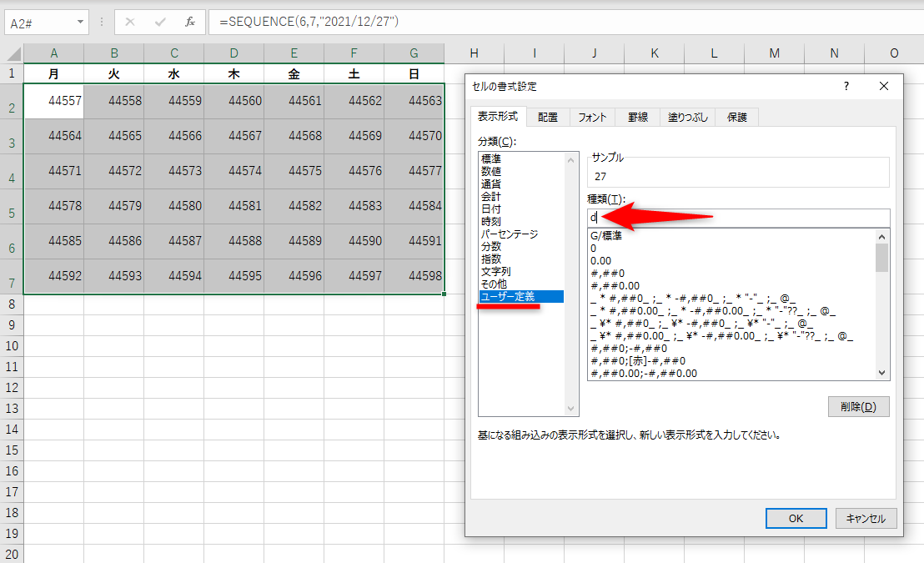Screen dimensions: 924x563
Task: Select row 10 header
Action: tap(12, 346)
